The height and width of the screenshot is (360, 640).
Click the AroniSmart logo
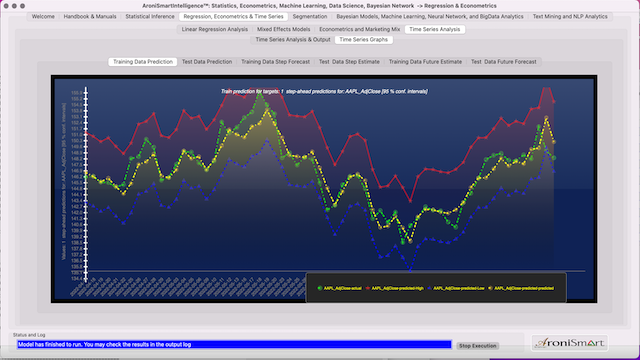[x=570, y=343]
